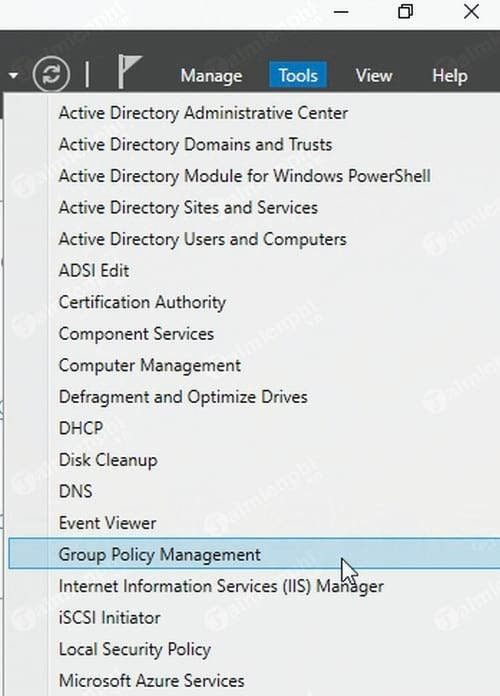Select Group Policy Management

(254, 554)
